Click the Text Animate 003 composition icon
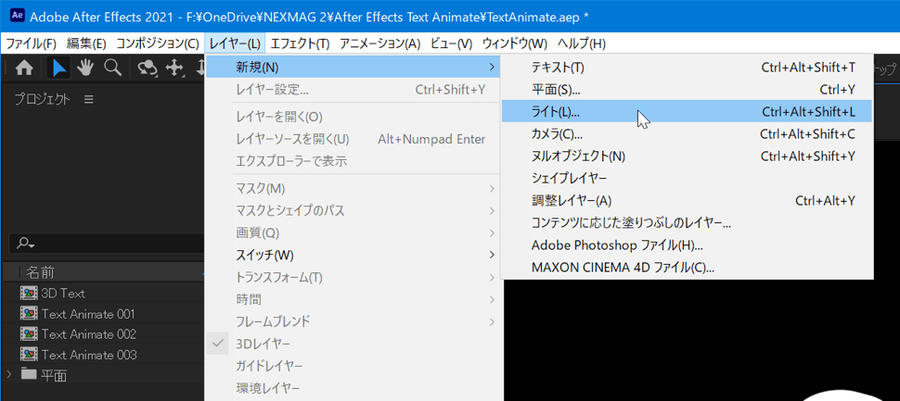The height and width of the screenshot is (401, 900). click(28, 354)
